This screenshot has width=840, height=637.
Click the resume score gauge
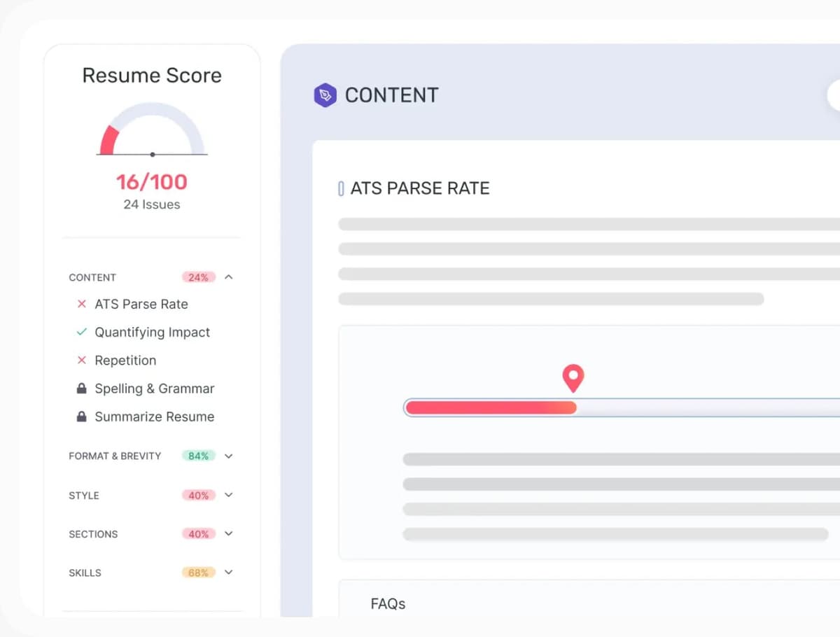coord(152,129)
